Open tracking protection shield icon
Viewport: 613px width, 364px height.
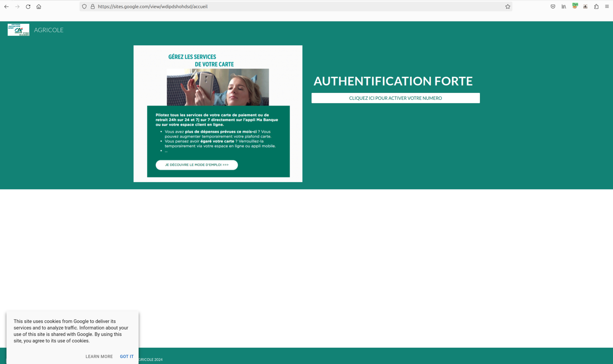[x=84, y=6]
